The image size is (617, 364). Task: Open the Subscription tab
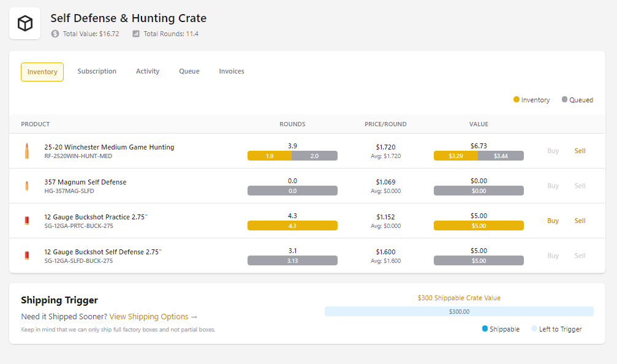click(97, 72)
